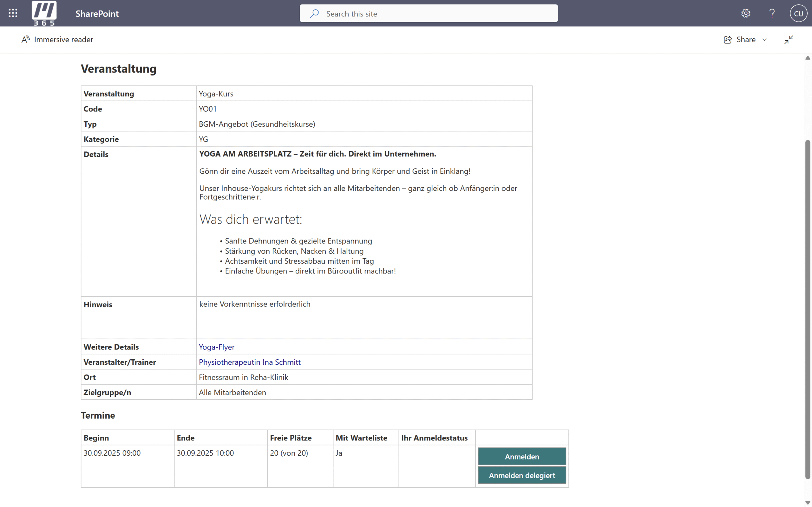Open the Yoga-Flyer link

[217, 347]
